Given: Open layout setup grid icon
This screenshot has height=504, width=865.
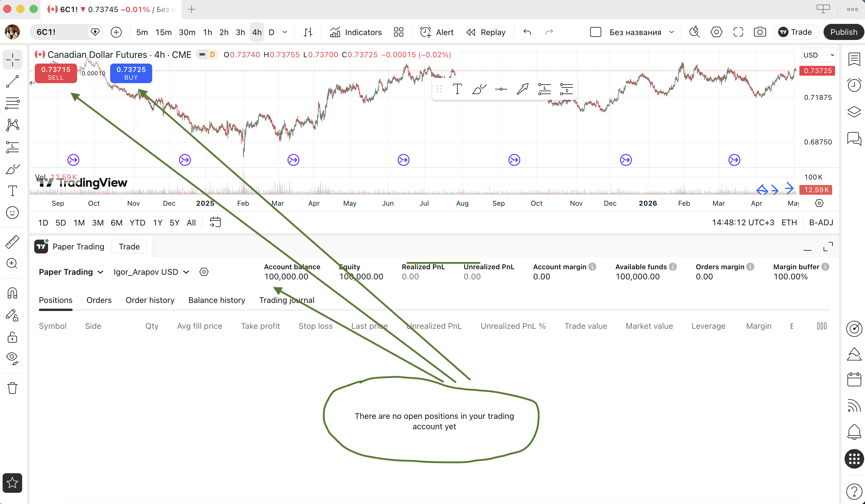Looking at the screenshot, I should point(398,32).
